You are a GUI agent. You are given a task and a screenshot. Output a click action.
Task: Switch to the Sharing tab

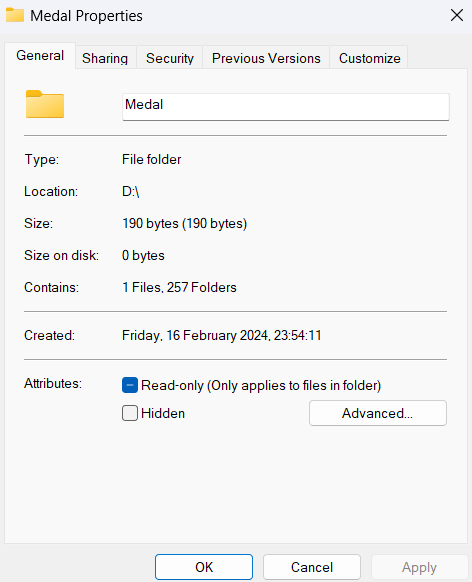click(105, 58)
